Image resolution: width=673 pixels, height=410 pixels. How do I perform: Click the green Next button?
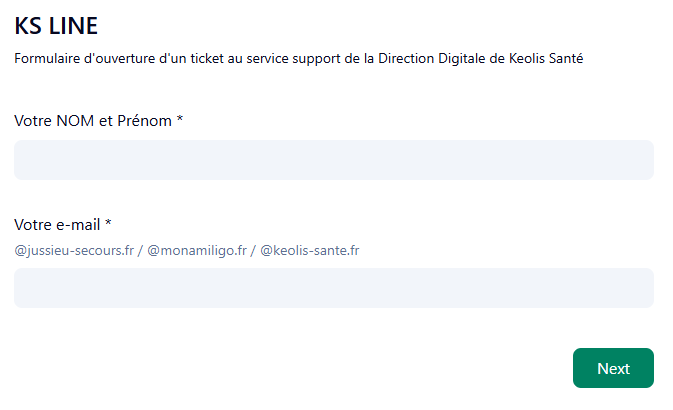click(x=613, y=368)
